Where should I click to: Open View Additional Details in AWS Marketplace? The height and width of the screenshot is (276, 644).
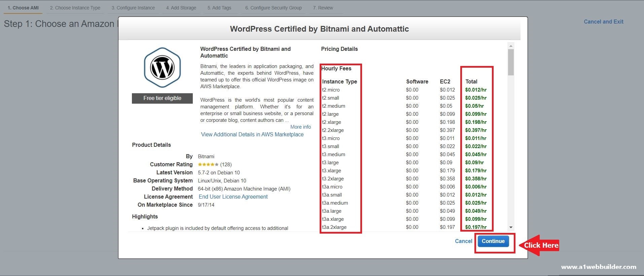click(252, 134)
